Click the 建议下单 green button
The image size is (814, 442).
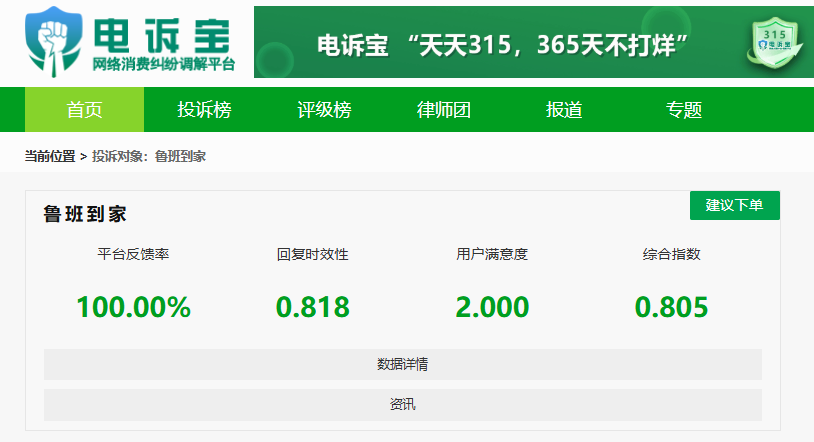(x=735, y=205)
